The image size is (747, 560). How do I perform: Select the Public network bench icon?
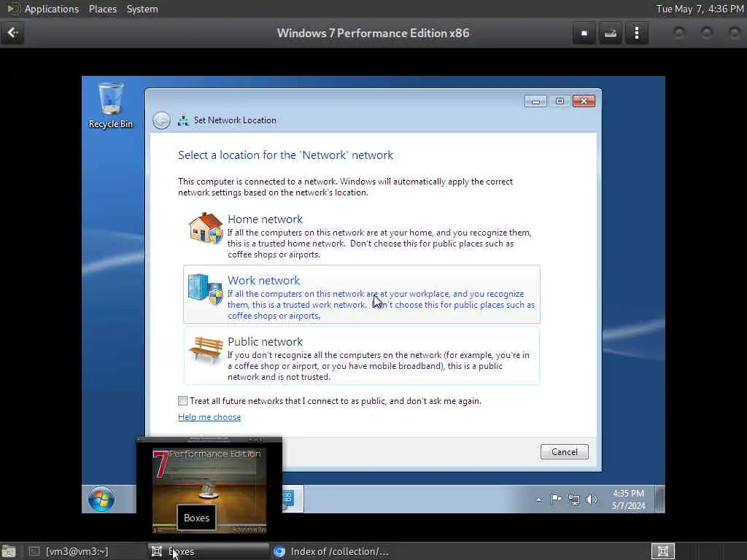pos(205,350)
